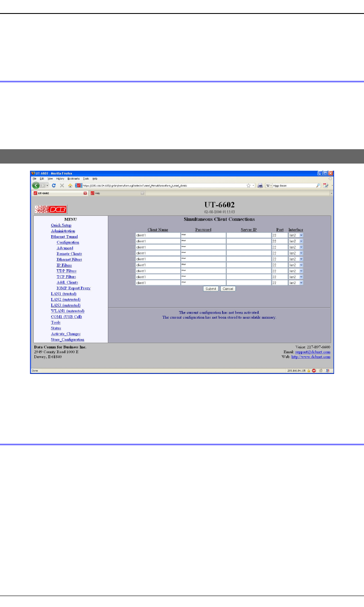The image size is (364, 607).
Task: Click the red stop-sign status bar icon
Action: point(314,371)
